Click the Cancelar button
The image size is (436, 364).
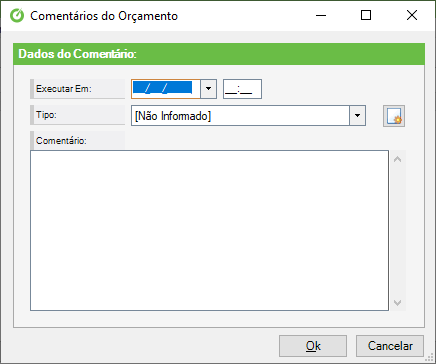tap(390, 346)
